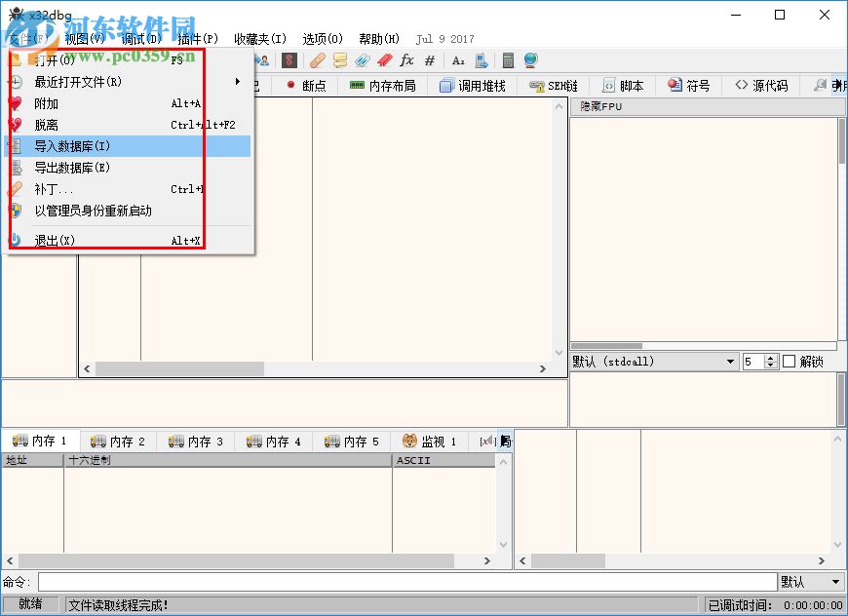Image resolution: width=848 pixels, height=616 pixels.
Task: Click the attach-to-process toolbar icon
Action: tap(263, 60)
